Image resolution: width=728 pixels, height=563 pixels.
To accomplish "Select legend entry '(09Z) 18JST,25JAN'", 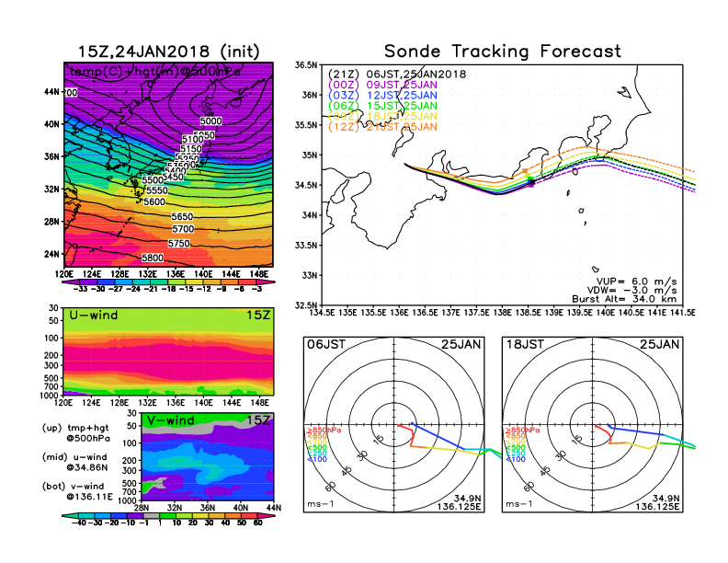I will pos(382,116).
